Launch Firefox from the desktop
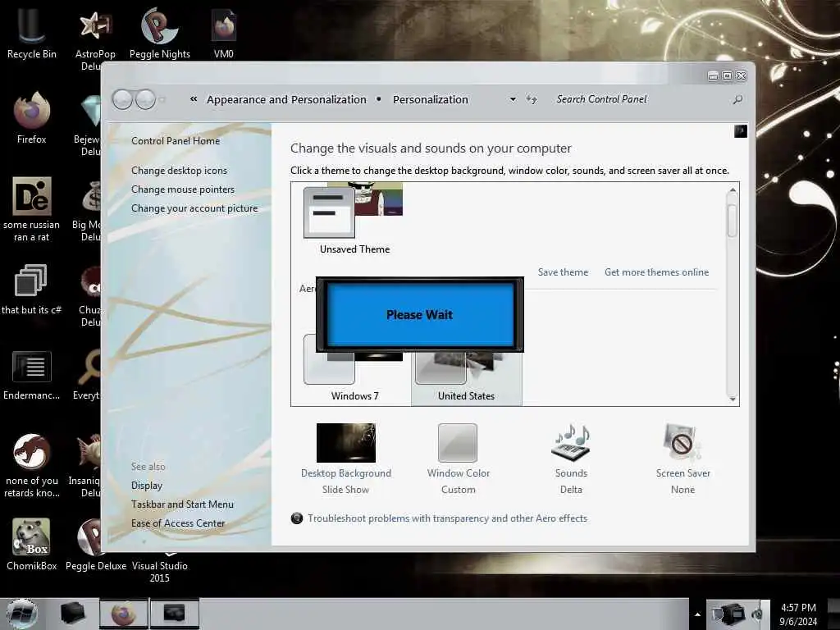Image resolution: width=840 pixels, height=630 pixels. click(x=32, y=118)
